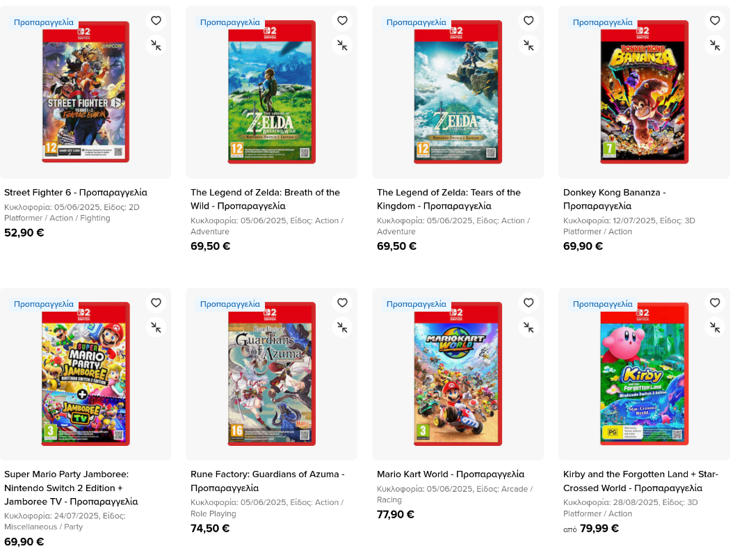Click the compare icon on Super Mario Party Jamboree
This screenshot has width=735, height=560.
[x=156, y=327]
